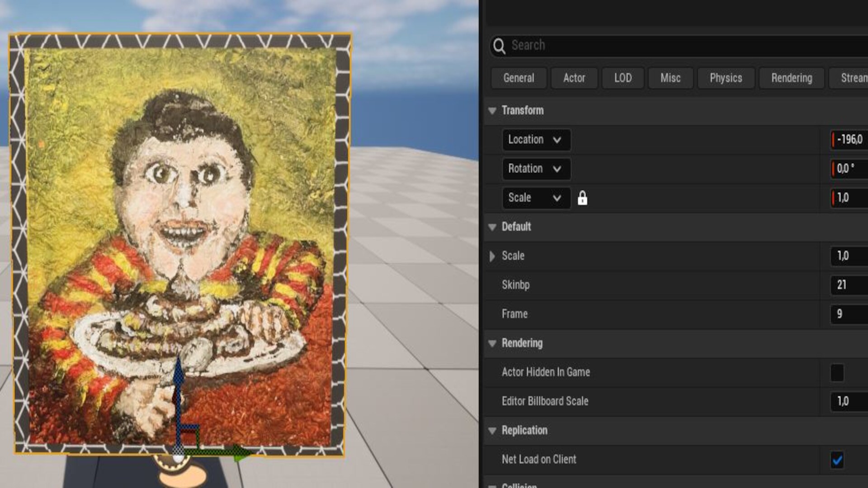Enable Actor Hidden In Game checkbox

[837, 373]
